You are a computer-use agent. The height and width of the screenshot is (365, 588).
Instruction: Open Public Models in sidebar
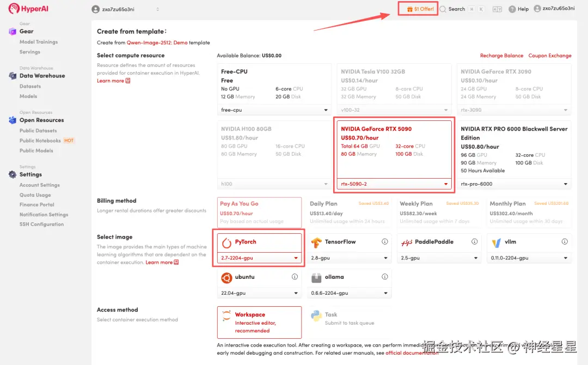[x=36, y=150]
